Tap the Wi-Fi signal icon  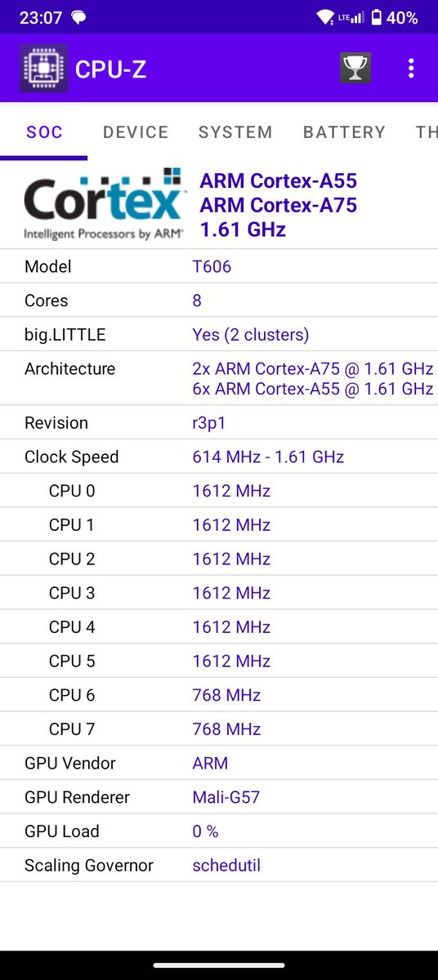325,17
